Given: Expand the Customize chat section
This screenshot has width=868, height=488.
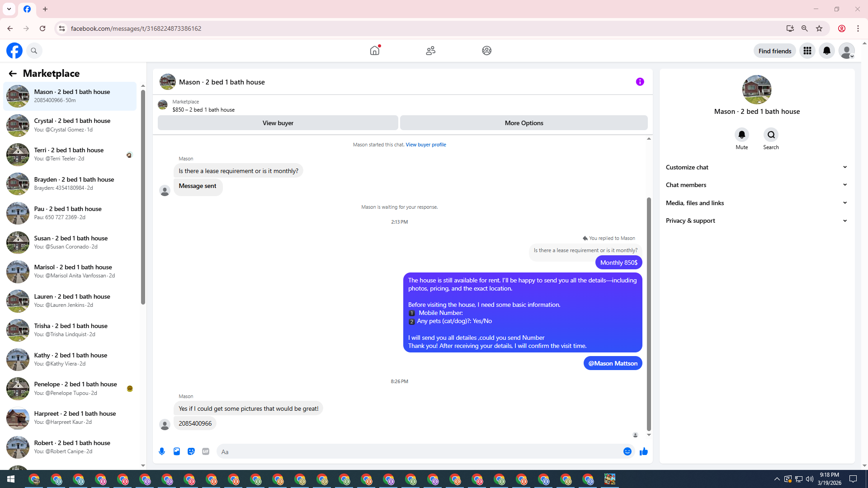Looking at the screenshot, I should point(756,167).
